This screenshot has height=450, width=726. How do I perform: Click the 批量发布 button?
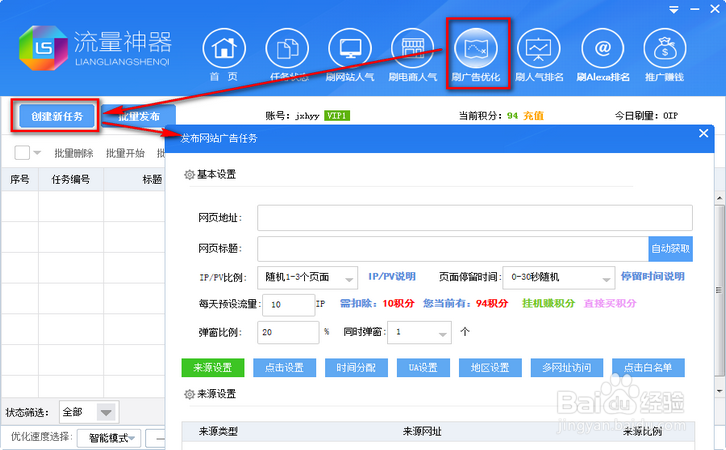(x=139, y=116)
